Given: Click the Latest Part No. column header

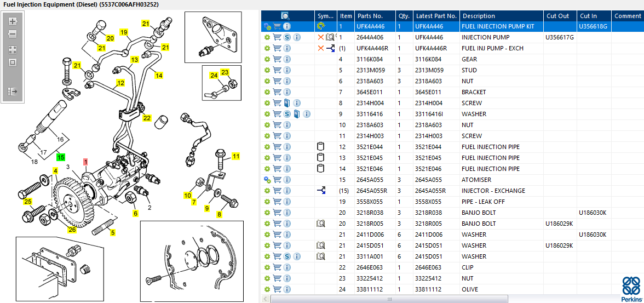Looking at the screenshot, I should [x=436, y=16].
